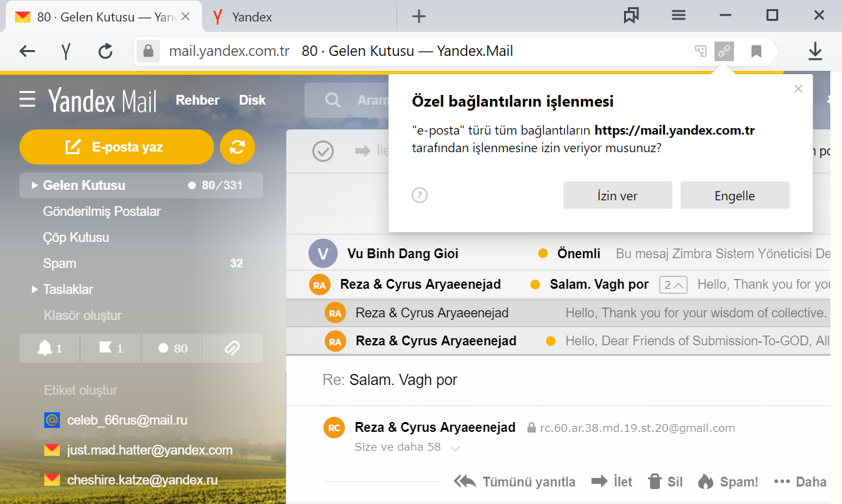Delete the message with Sil
Screen dimensions: 842x504
[665, 482]
